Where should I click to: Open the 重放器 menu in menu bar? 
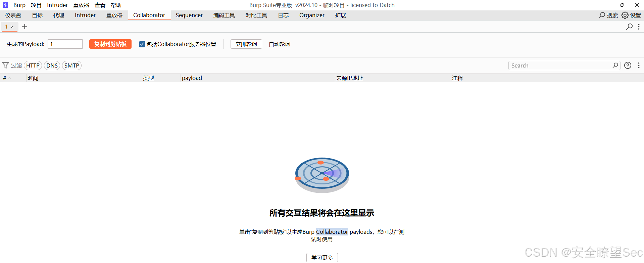[x=81, y=5]
